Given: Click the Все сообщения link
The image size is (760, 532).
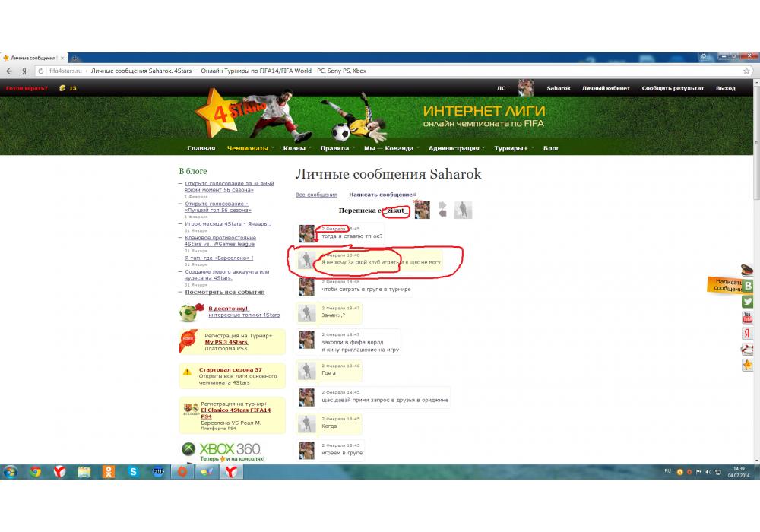Looking at the screenshot, I should coord(316,195).
